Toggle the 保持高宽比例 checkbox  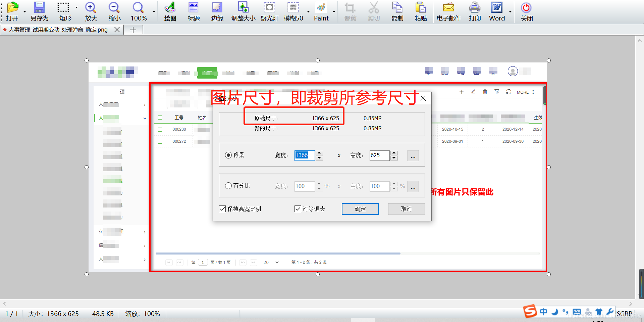[x=222, y=209]
